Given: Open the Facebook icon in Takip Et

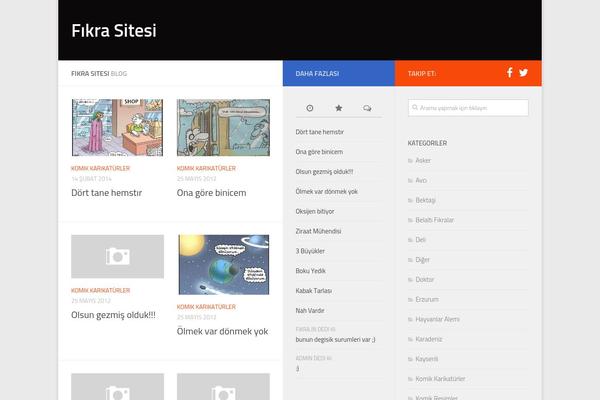Looking at the screenshot, I should [509, 72].
